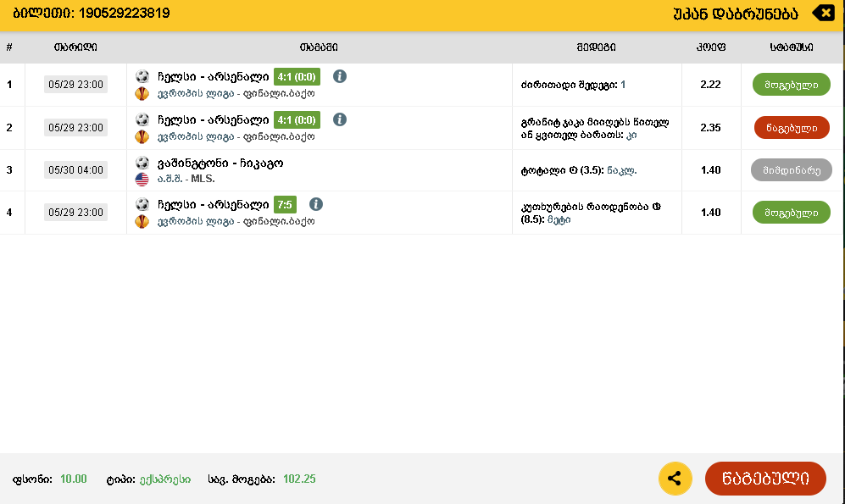This screenshot has height=504, width=845.
Task: Click the კოეფ column header
Action: click(x=711, y=47)
